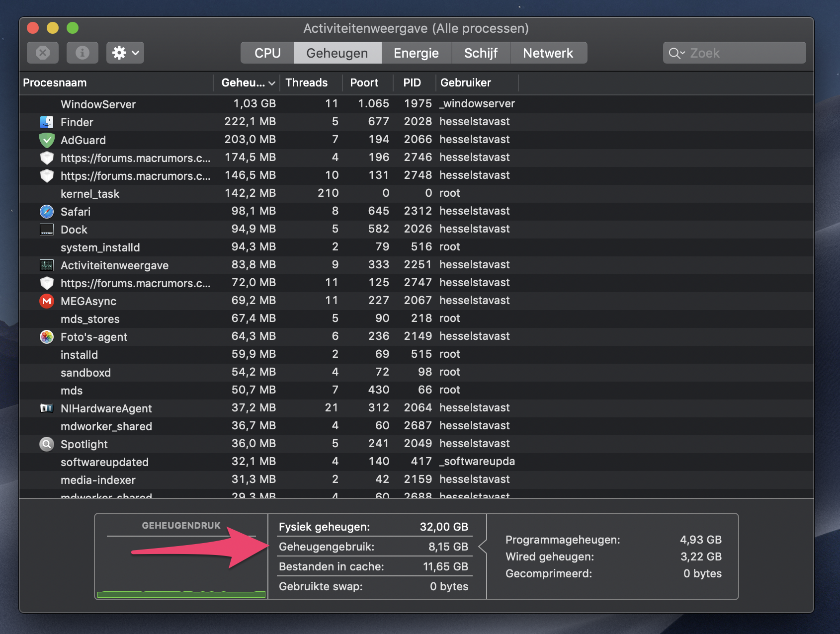Click the Activiteitenweergave app icon
Image resolution: width=840 pixels, height=634 pixels.
click(47, 265)
